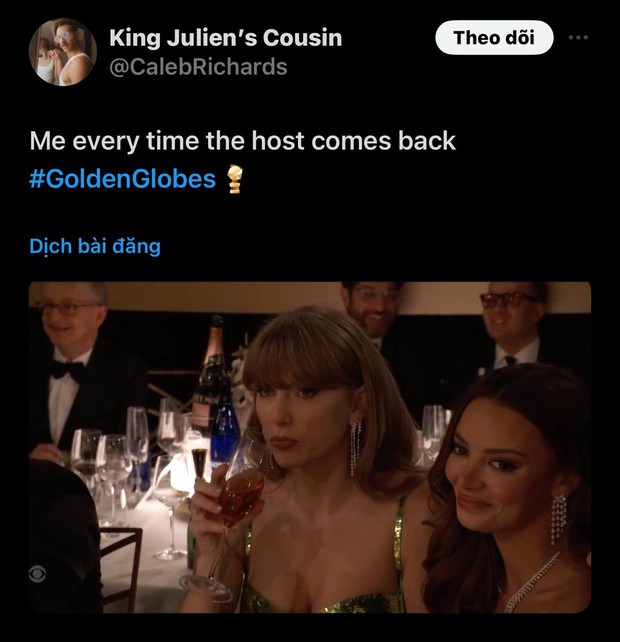This screenshot has height=642, width=620.
Task: Open the King Julien's Cousin display name
Action: (226, 38)
